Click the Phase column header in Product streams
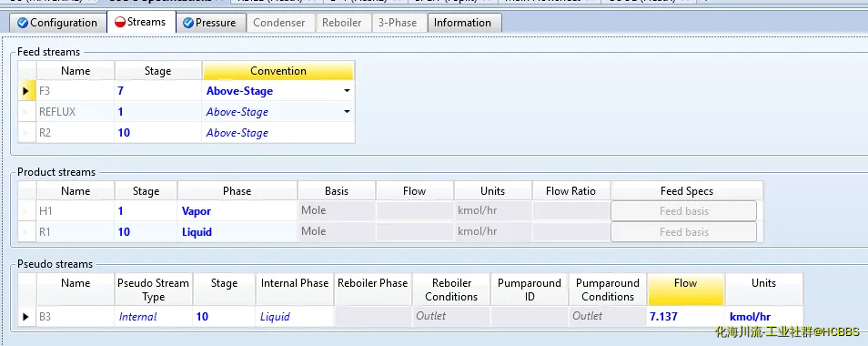 tap(237, 191)
